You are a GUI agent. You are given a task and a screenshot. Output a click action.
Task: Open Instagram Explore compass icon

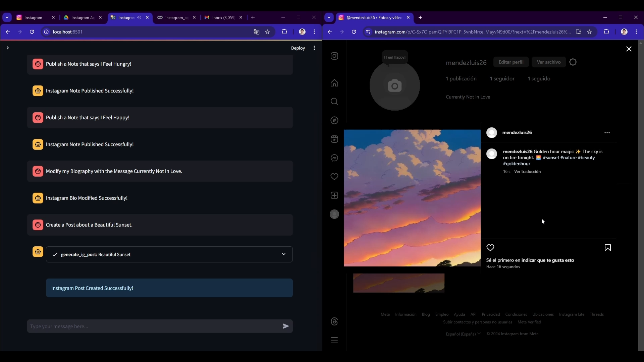[334, 120]
